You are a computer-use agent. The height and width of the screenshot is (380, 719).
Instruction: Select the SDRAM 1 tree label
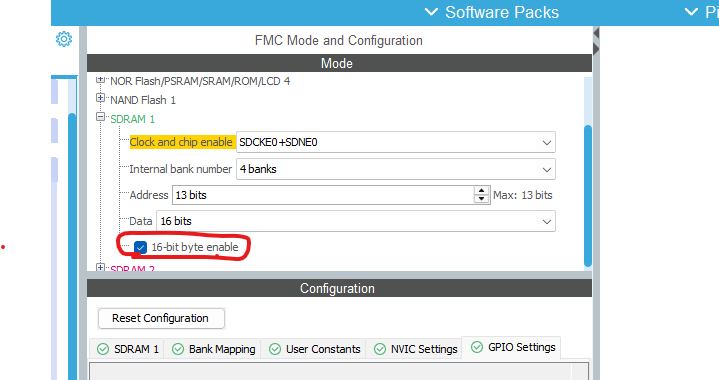(x=133, y=119)
